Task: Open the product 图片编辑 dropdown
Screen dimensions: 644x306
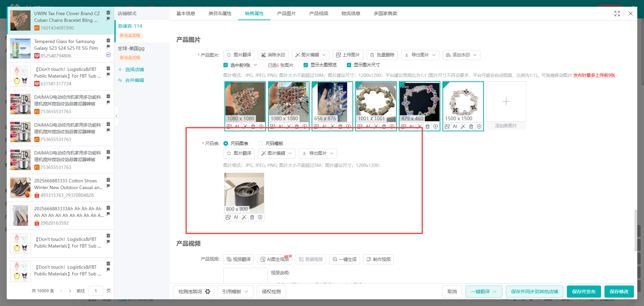Action: point(310,55)
